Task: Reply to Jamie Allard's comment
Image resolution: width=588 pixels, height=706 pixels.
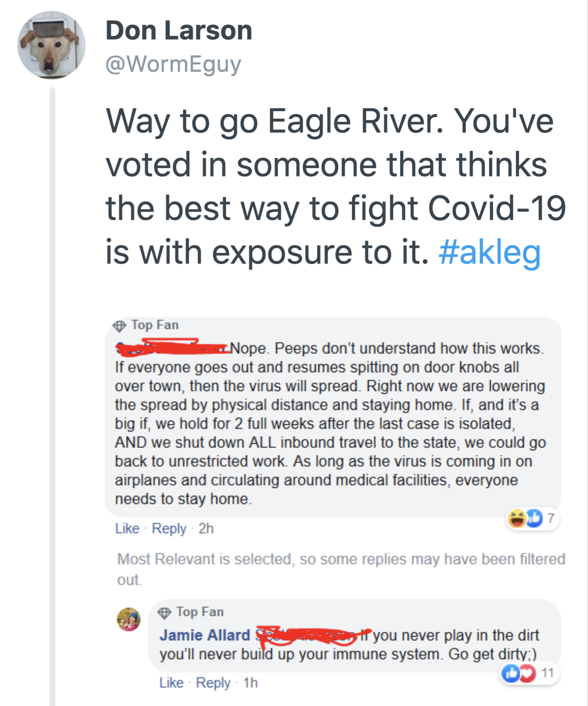Action: (213, 683)
